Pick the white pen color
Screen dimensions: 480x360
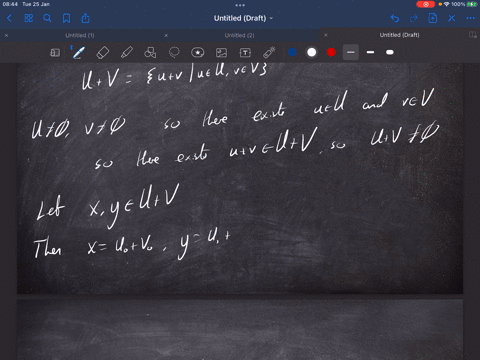312,52
